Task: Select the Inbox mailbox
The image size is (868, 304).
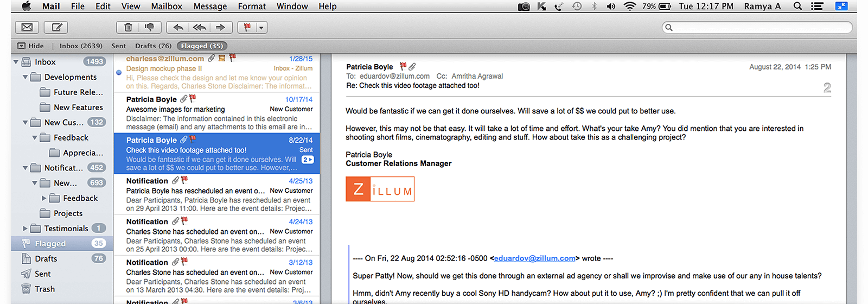Action: [x=62, y=62]
